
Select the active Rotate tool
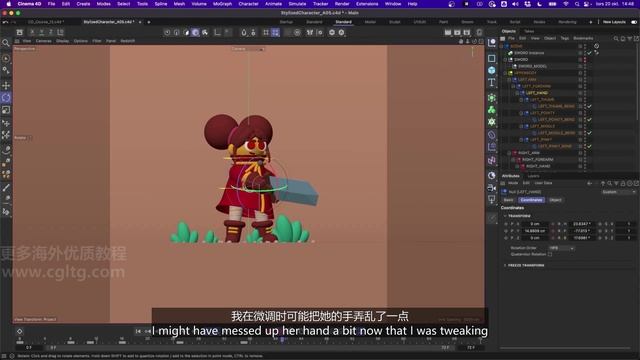pos(6,98)
